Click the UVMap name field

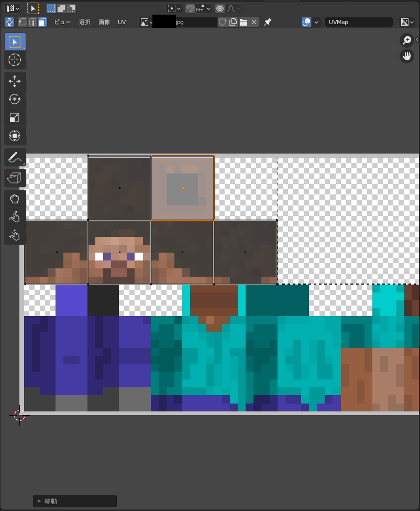point(359,22)
